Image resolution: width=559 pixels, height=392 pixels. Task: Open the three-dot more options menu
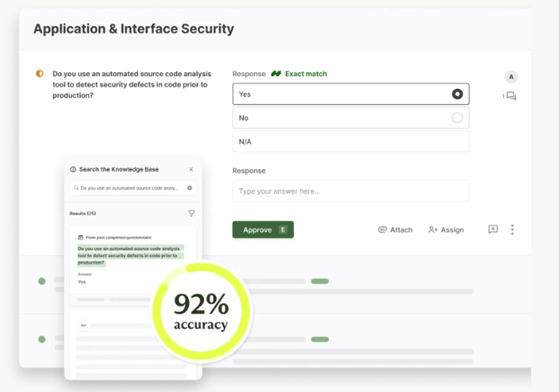[512, 230]
